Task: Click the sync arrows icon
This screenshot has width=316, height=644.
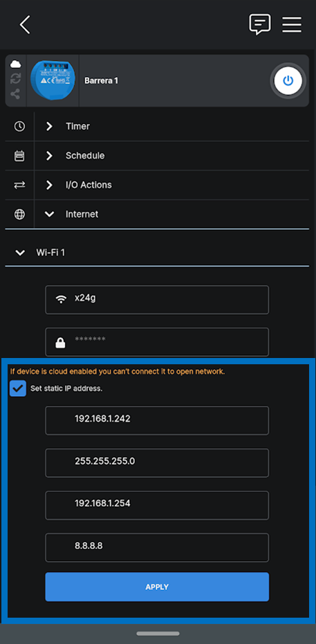Action: pyautogui.click(x=16, y=79)
